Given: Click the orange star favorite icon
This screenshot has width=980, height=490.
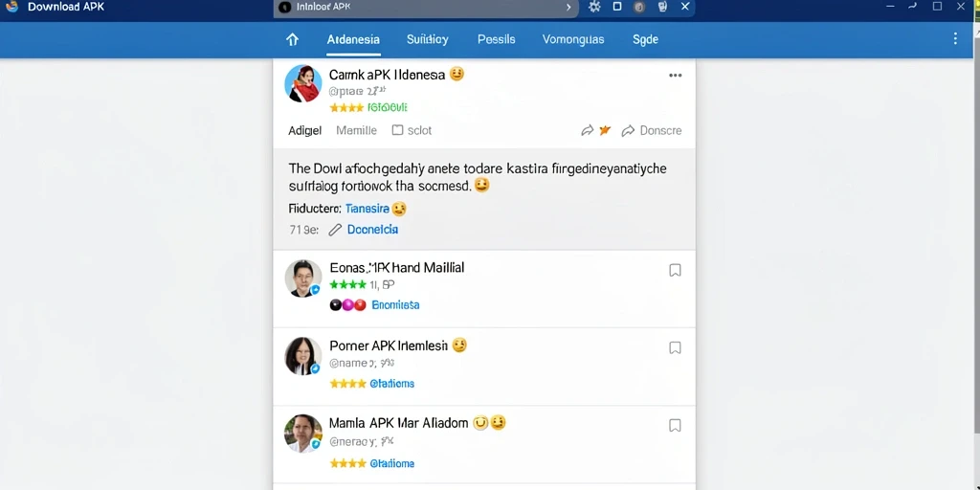Looking at the screenshot, I should [605, 130].
